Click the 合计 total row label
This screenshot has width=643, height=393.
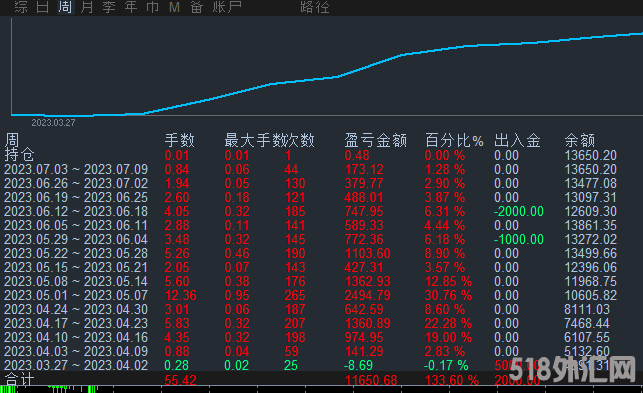[19, 379]
